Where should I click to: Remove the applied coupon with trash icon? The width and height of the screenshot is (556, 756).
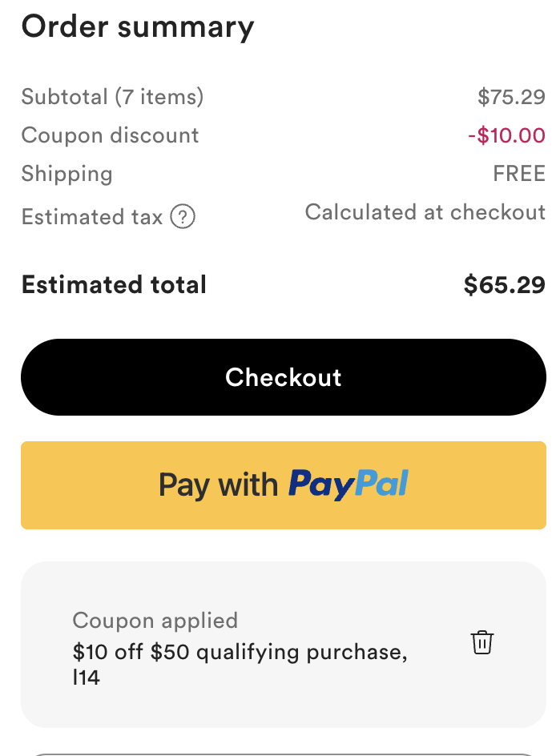tap(481, 642)
